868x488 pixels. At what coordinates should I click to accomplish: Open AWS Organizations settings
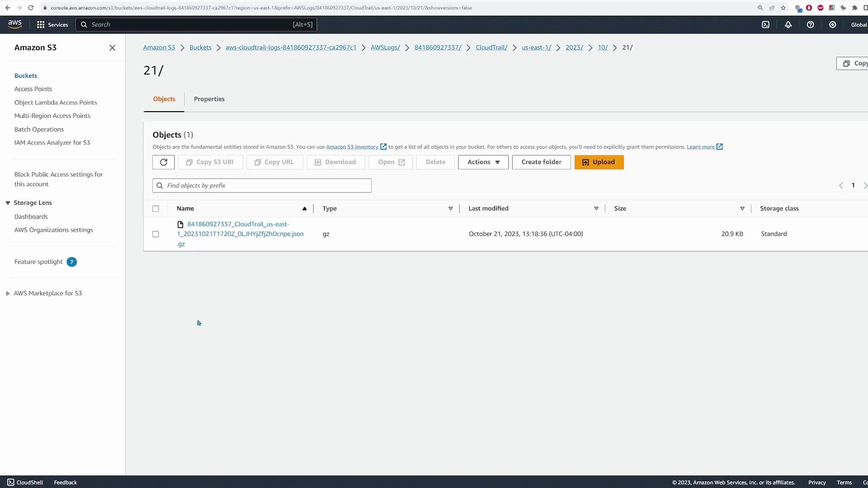[53, 230]
